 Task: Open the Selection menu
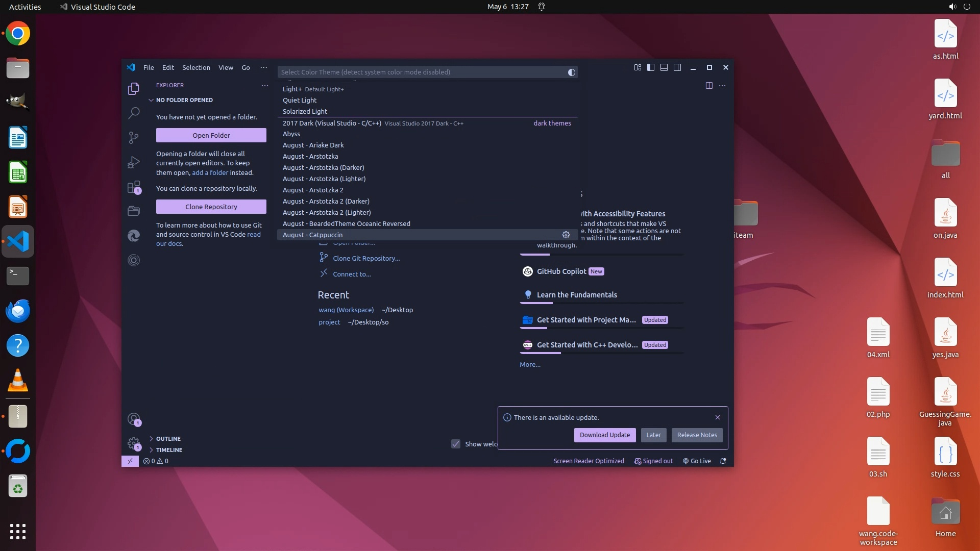pyautogui.click(x=196, y=67)
